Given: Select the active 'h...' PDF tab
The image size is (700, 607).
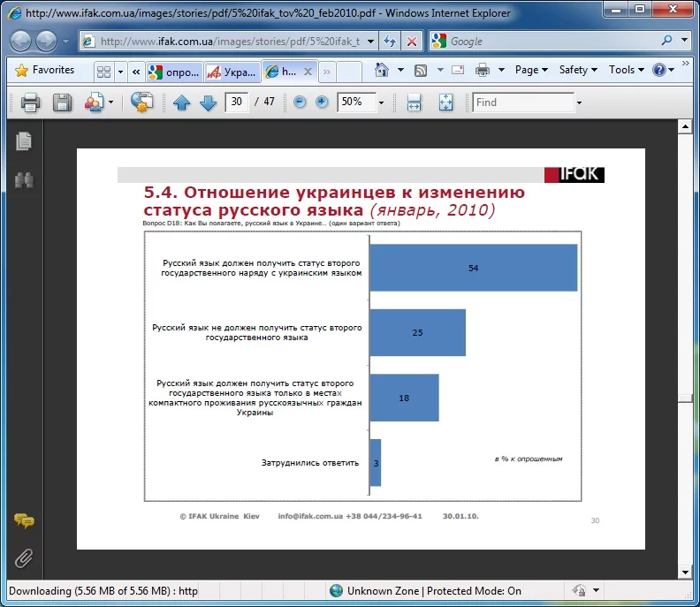Looking at the screenshot, I should pos(283,72).
